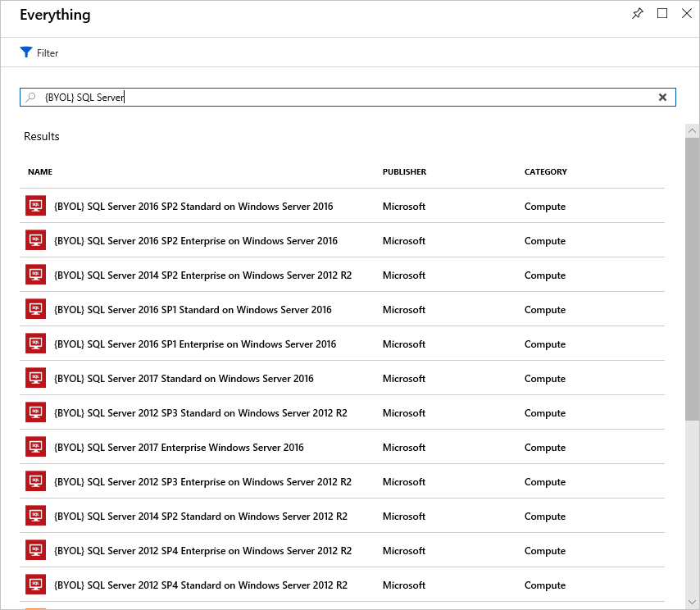This screenshot has height=610, width=700.
Task: Maximize the Everything blade
Action: 662,14
